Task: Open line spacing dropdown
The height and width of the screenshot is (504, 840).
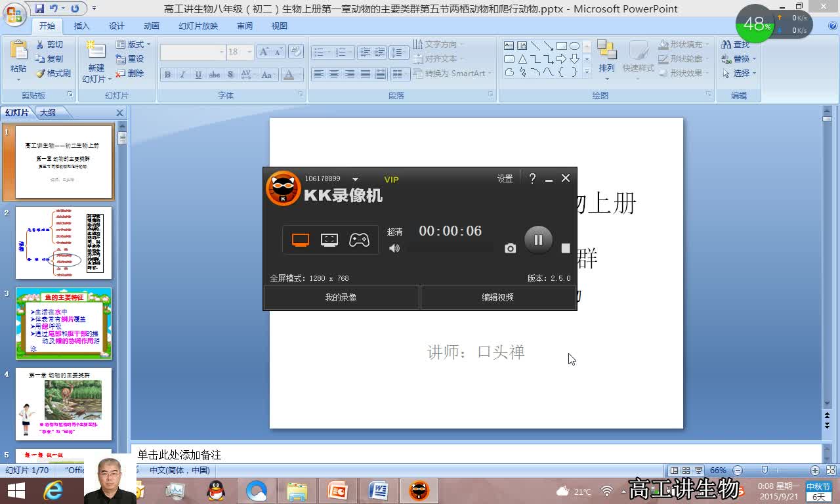Action: pyautogui.click(x=398, y=52)
